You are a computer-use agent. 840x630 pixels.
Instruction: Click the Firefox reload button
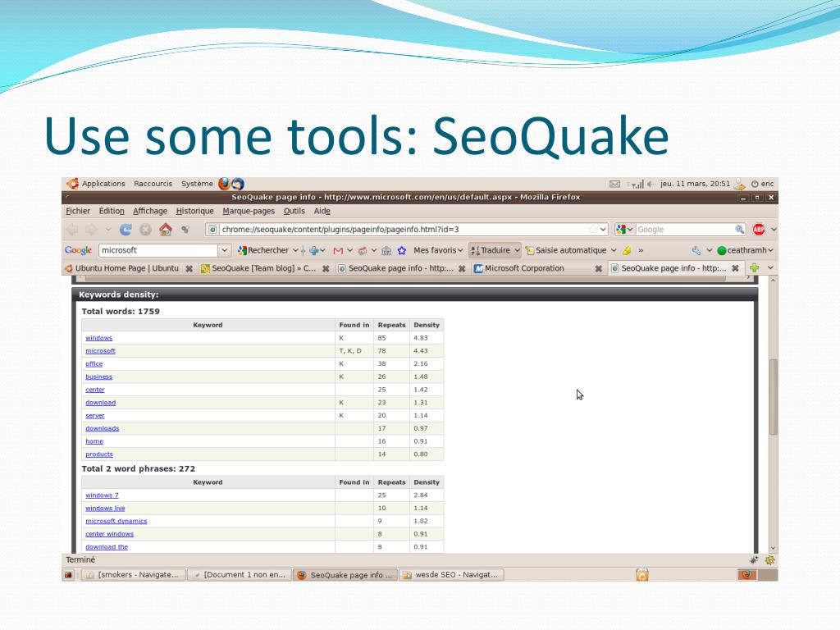(126, 230)
